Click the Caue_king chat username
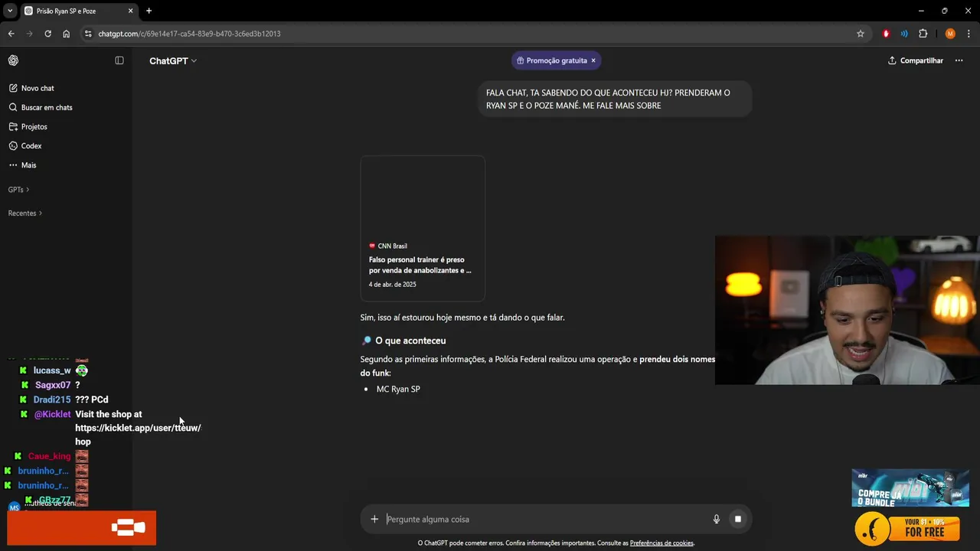Screen dimensions: 980x551 [x=49, y=456]
